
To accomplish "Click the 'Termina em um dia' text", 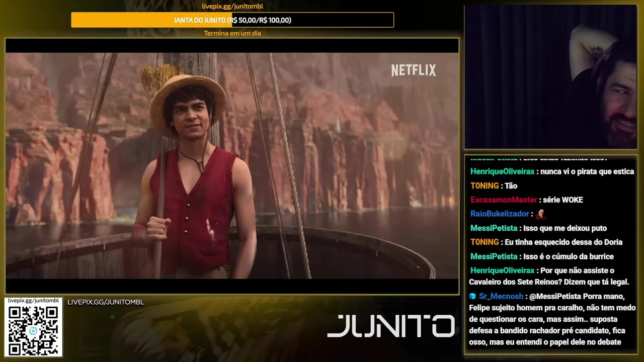I will (x=232, y=33).
